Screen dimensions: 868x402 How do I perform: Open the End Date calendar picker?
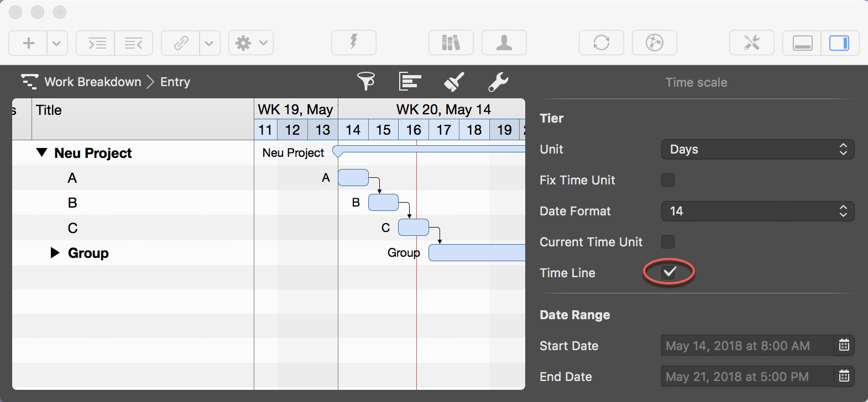click(844, 377)
